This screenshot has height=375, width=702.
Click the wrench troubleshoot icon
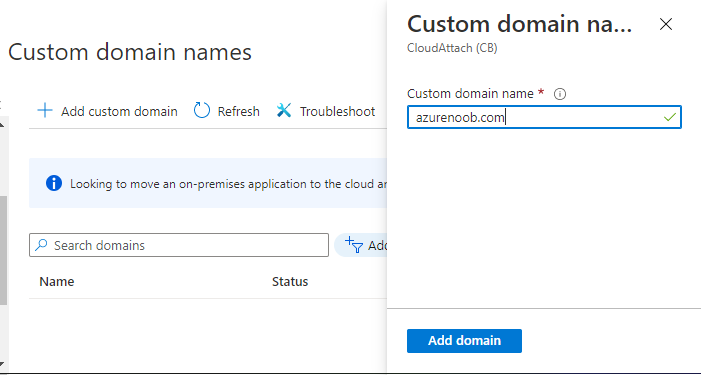284,111
